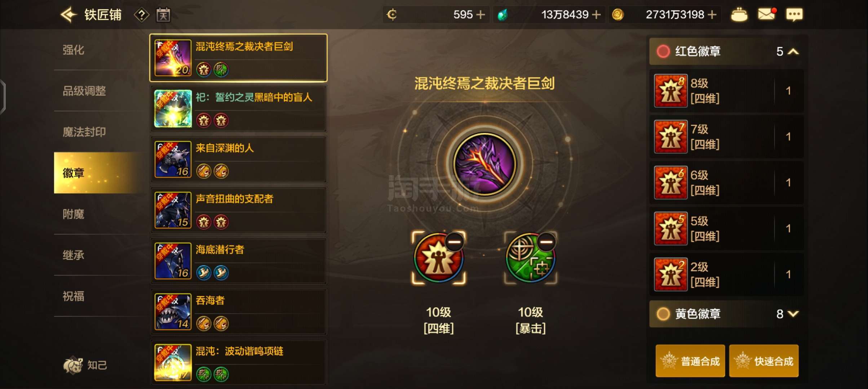The image size is (868, 389).
Task: Switch to the 强化 tab
Action: (x=73, y=50)
